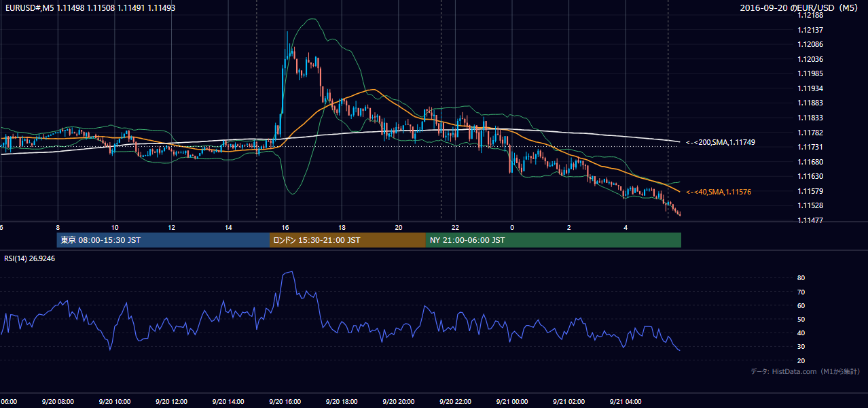The height and width of the screenshot is (408, 868).
Task: Click price axis label 1.11833
Action: coord(812,118)
